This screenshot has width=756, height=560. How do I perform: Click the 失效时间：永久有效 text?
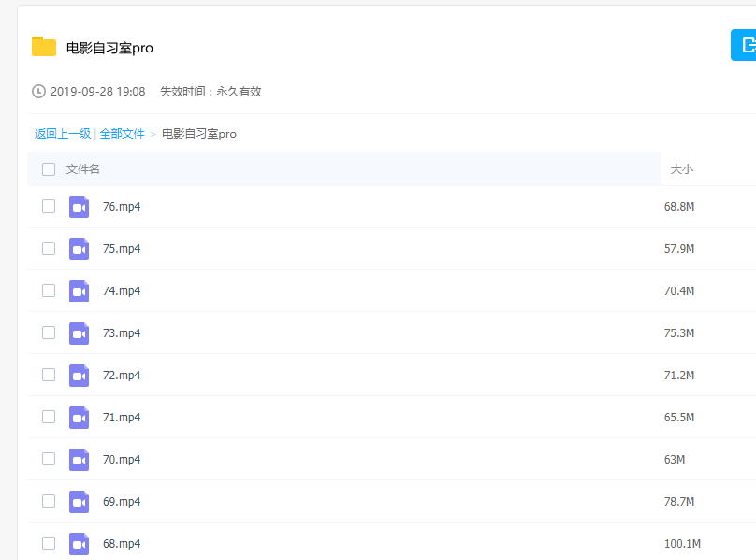pyautogui.click(x=211, y=91)
